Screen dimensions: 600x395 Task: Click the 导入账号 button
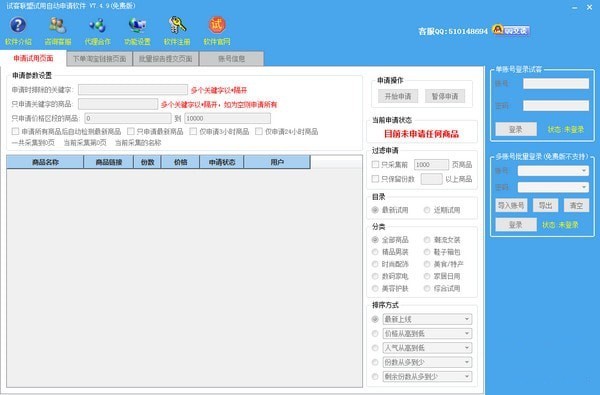pyautogui.click(x=511, y=206)
